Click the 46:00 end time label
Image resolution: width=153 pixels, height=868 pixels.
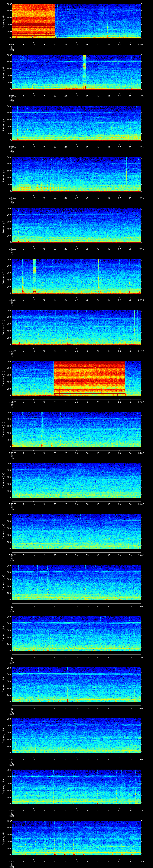[141, 96]
